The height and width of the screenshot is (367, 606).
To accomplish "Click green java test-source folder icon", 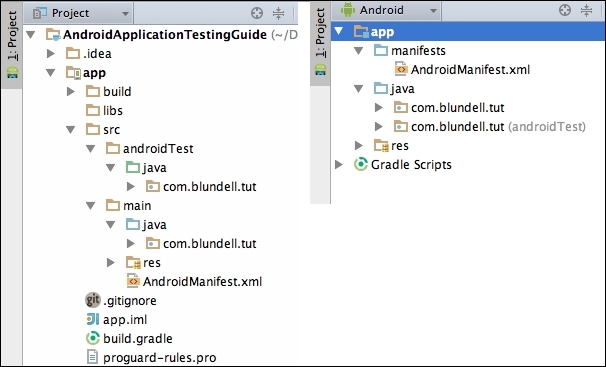I will tap(133, 167).
